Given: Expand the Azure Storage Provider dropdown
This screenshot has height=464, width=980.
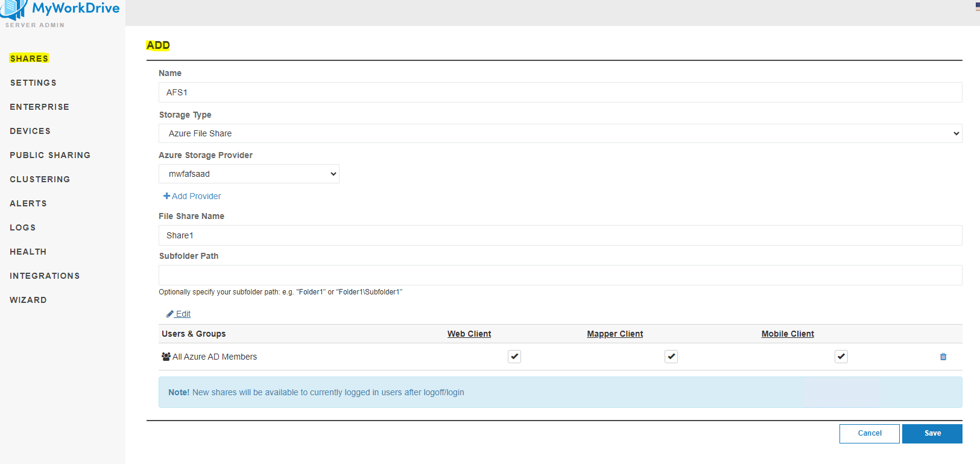Looking at the screenshot, I should click(x=248, y=174).
